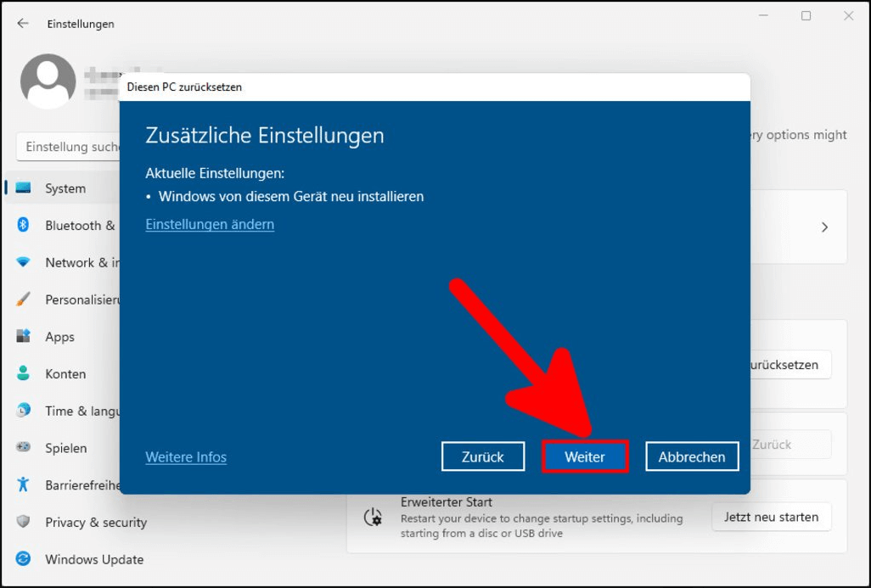The height and width of the screenshot is (588, 871).
Task: Select the Konten section icon
Action: click(25, 374)
